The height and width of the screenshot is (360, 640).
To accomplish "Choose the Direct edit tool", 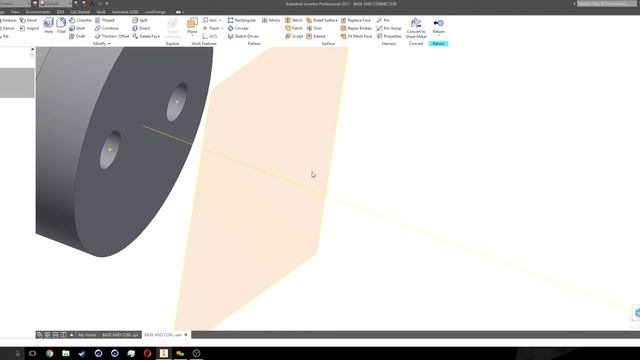I will (x=141, y=28).
